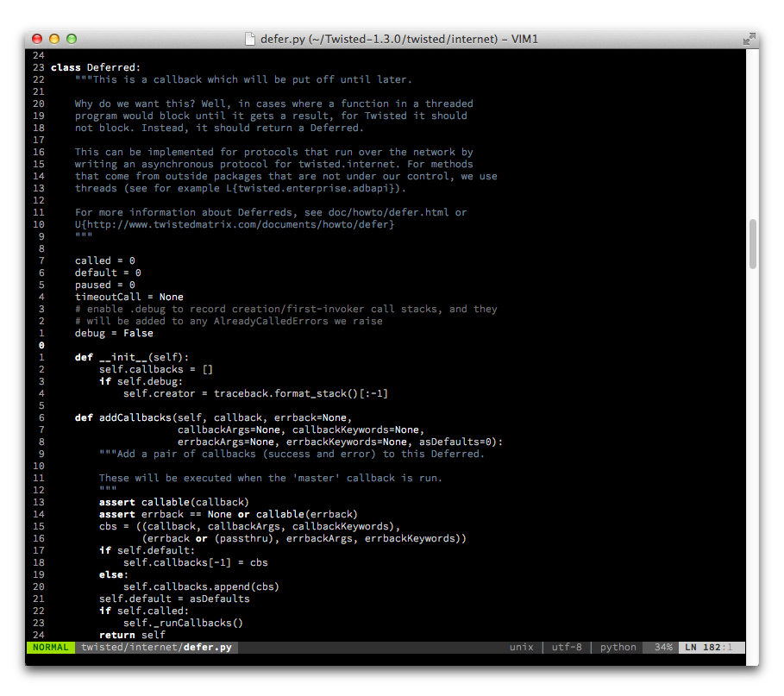Click the 34% position indicator

(x=663, y=648)
